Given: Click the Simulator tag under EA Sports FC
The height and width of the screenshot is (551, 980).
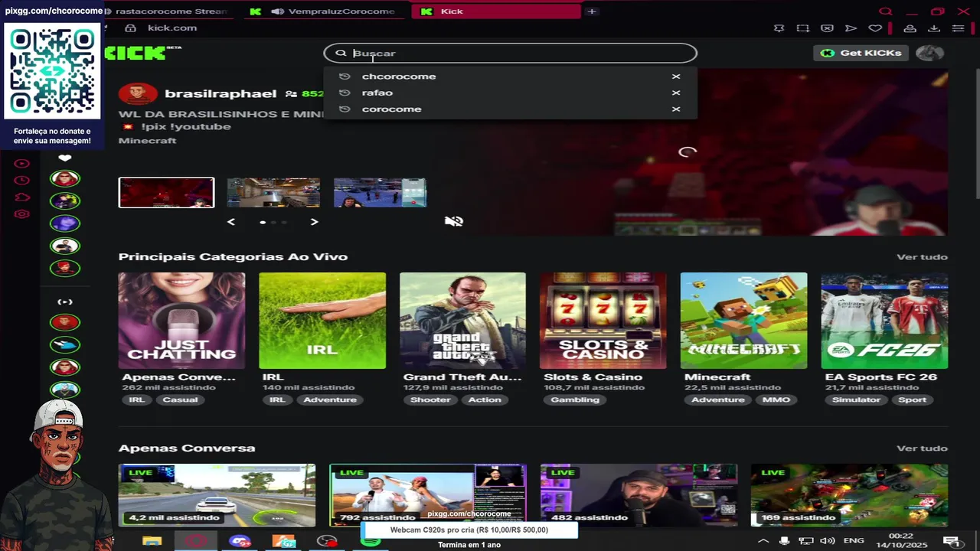Looking at the screenshot, I should (x=856, y=399).
